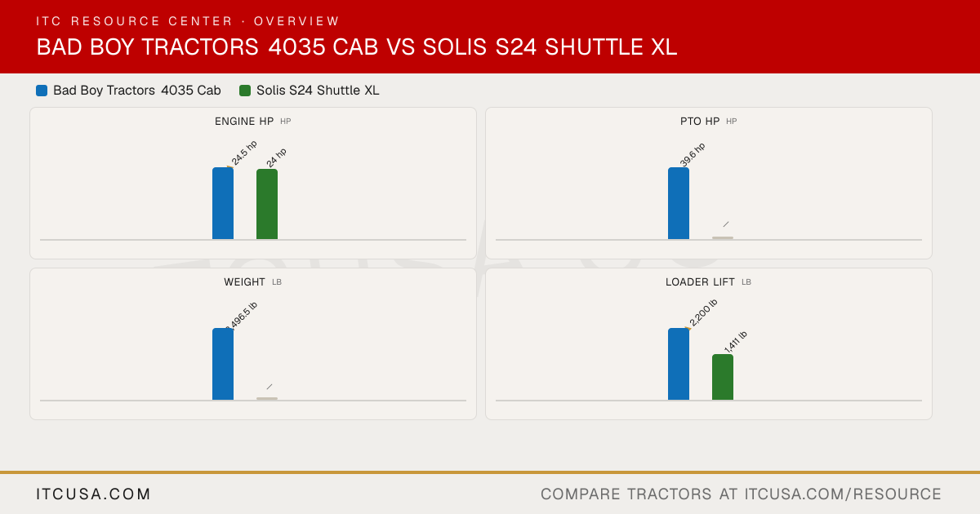The width and height of the screenshot is (980, 514).
Task: Click the green Solis S24 legend swatch
Action: (x=245, y=91)
